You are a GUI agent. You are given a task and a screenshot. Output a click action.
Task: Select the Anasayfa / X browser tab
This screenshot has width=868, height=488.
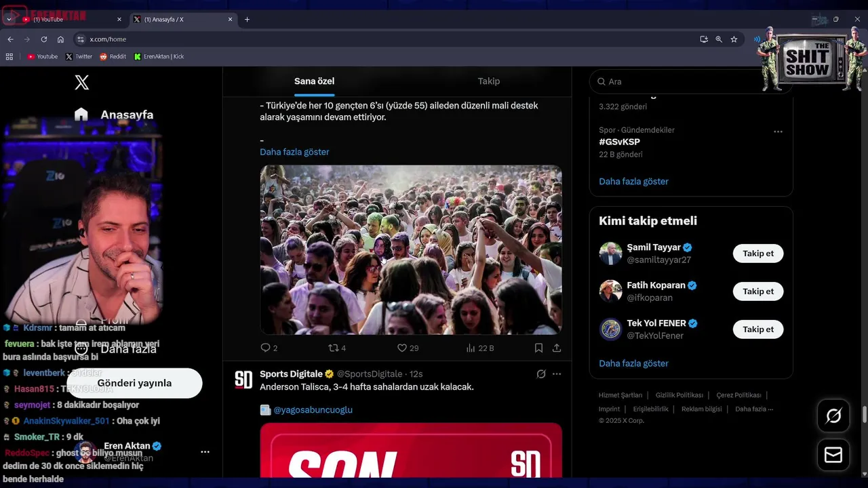tap(183, 20)
